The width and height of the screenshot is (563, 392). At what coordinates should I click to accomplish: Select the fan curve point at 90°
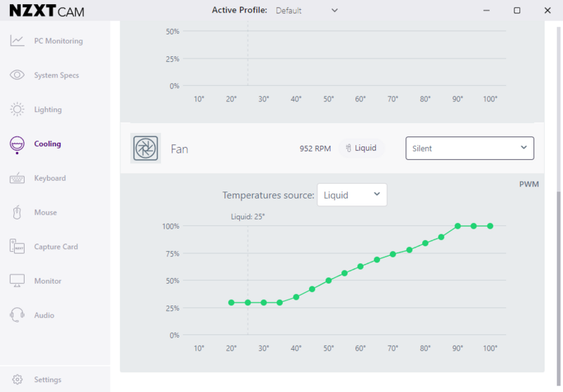(457, 226)
